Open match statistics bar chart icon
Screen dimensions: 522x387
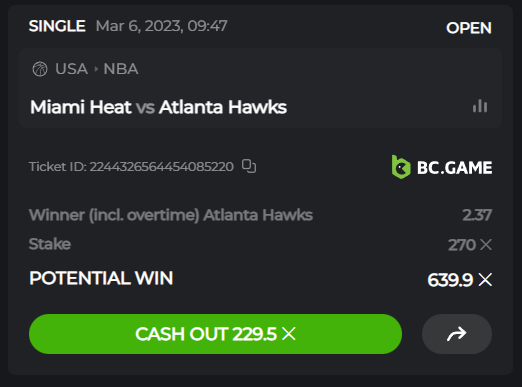click(x=480, y=106)
